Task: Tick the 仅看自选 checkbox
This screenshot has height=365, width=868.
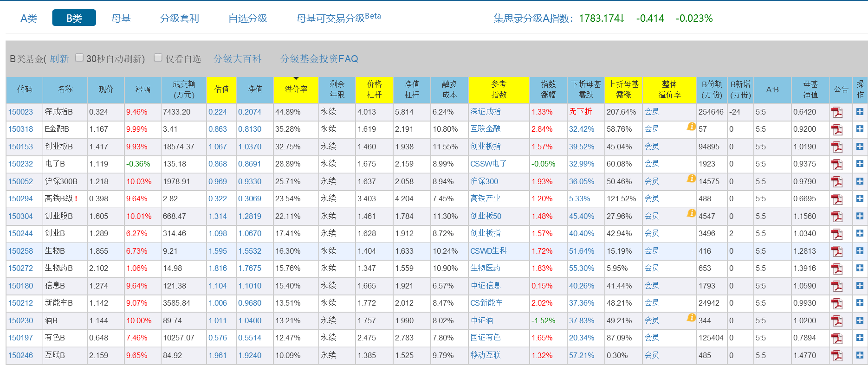Action: [158, 58]
